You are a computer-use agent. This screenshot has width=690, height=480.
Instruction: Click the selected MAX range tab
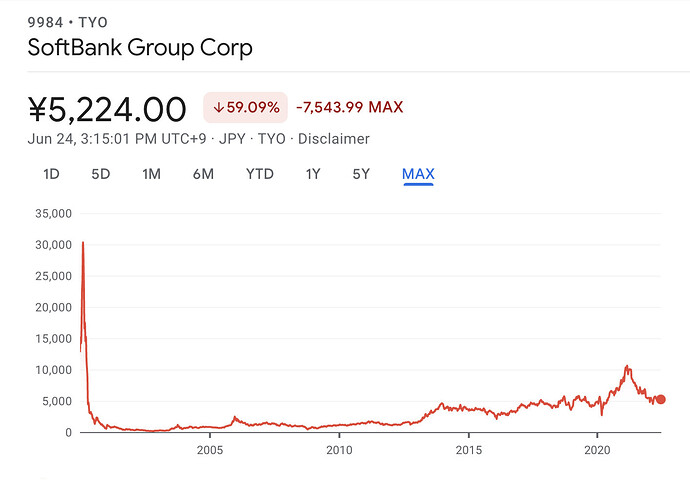[418, 174]
